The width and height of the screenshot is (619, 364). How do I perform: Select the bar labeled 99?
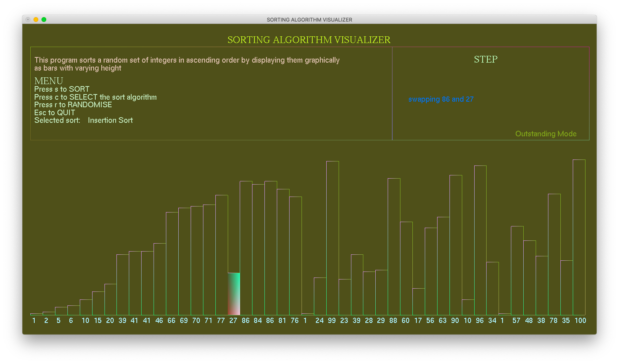[332, 238]
